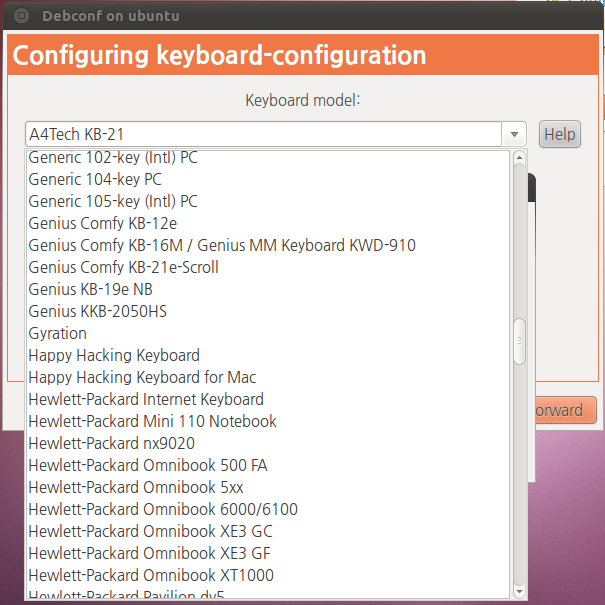Click the scrollbar up arrow
This screenshot has height=605, width=605.
[x=519, y=157]
